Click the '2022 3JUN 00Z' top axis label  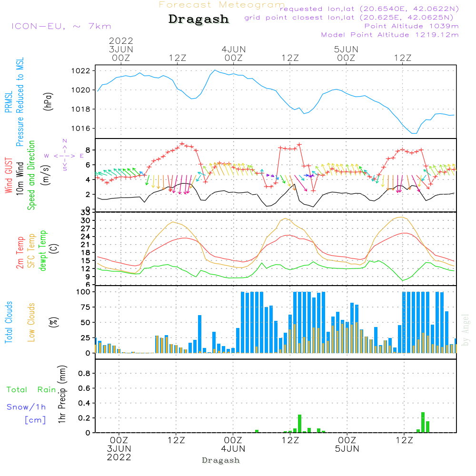tap(121, 49)
